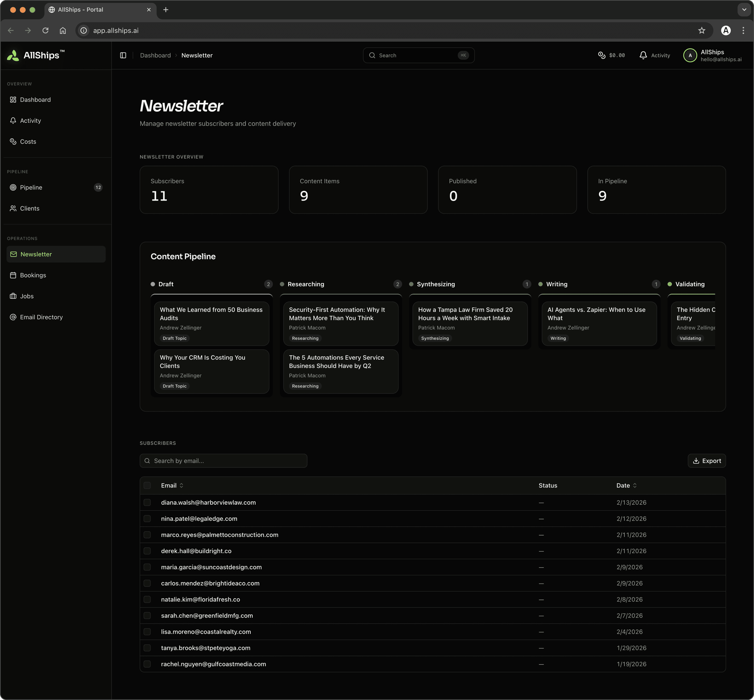Open the 'Why Your CRM Is Costing' card
The image size is (754, 700).
click(211, 371)
